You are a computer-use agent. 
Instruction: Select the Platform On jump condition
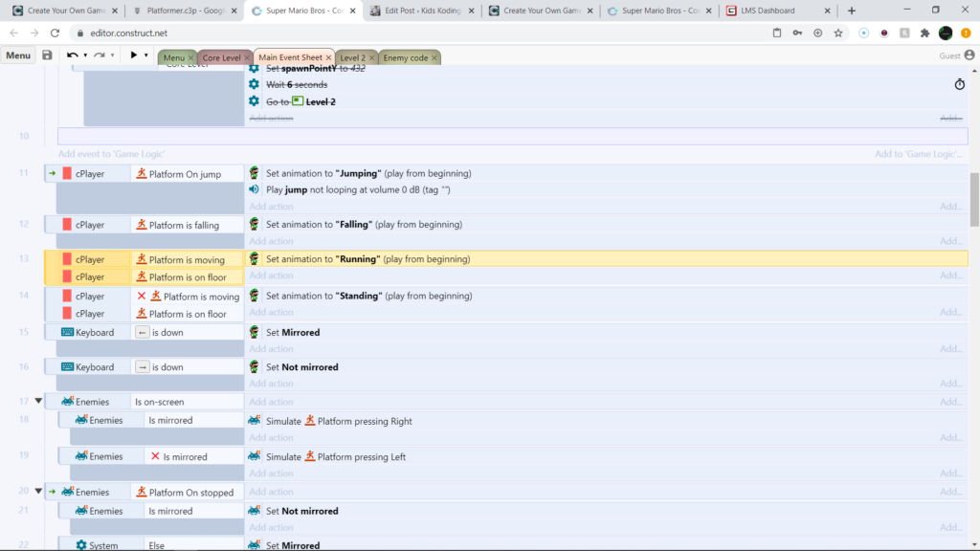pyautogui.click(x=188, y=174)
